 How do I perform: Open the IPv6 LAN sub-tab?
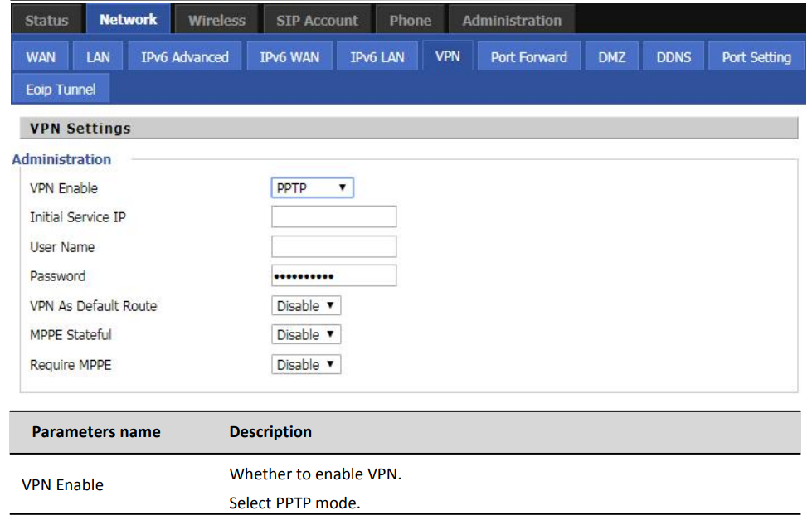377,57
